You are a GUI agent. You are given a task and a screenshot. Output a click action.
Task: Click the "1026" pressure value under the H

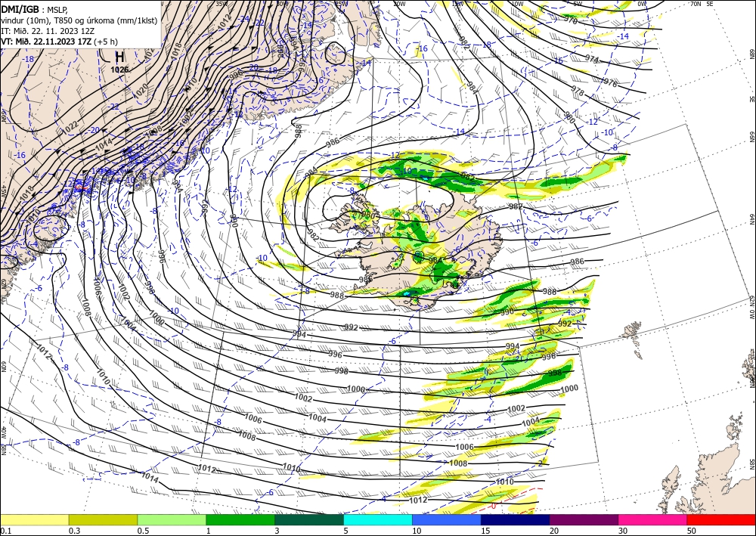pos(119,70)
